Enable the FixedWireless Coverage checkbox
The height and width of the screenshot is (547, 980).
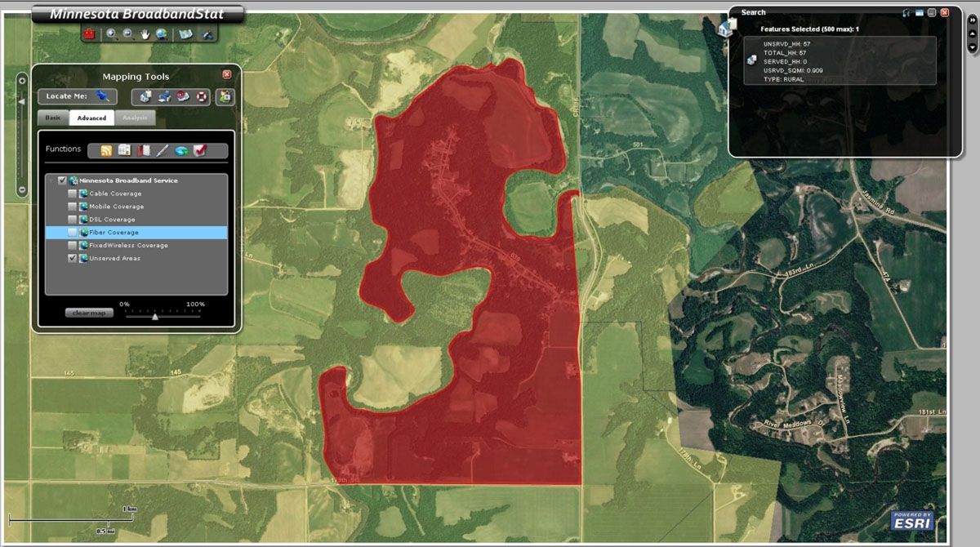point(72,246)
